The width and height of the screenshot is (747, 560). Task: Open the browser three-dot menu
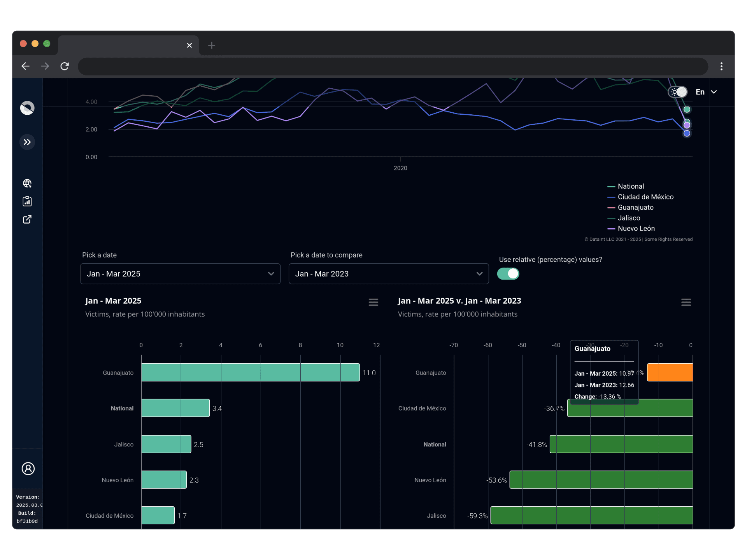point(721,66)
